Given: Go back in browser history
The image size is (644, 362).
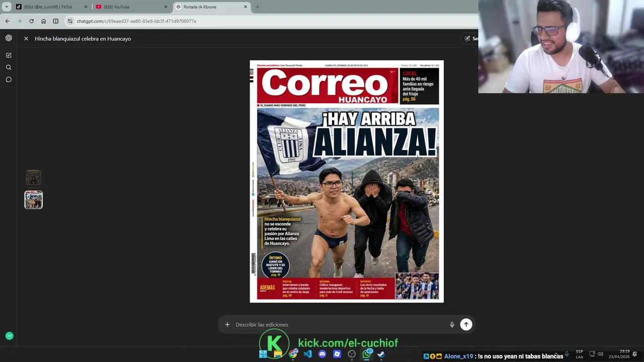Looking at the screenshot, I should (x=7, y=21).
